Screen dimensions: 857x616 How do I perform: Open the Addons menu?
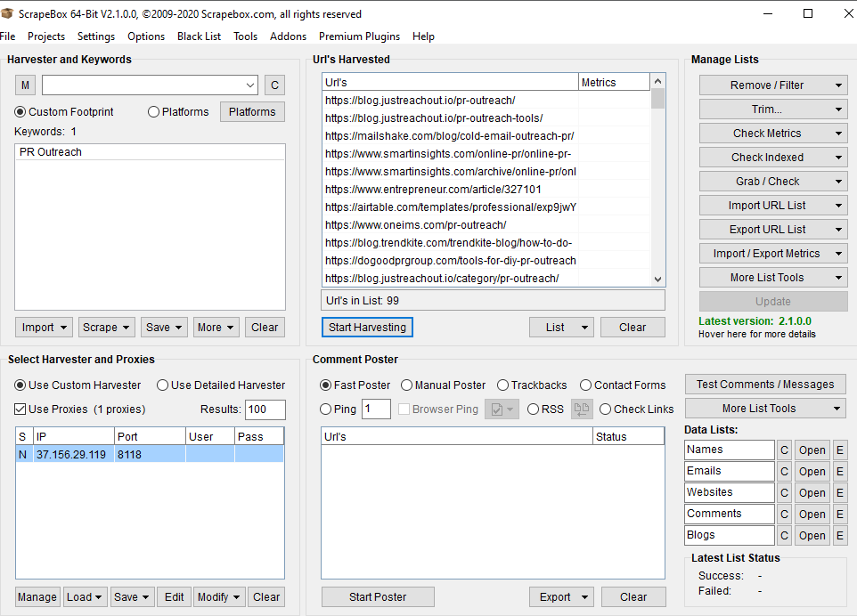288,36
